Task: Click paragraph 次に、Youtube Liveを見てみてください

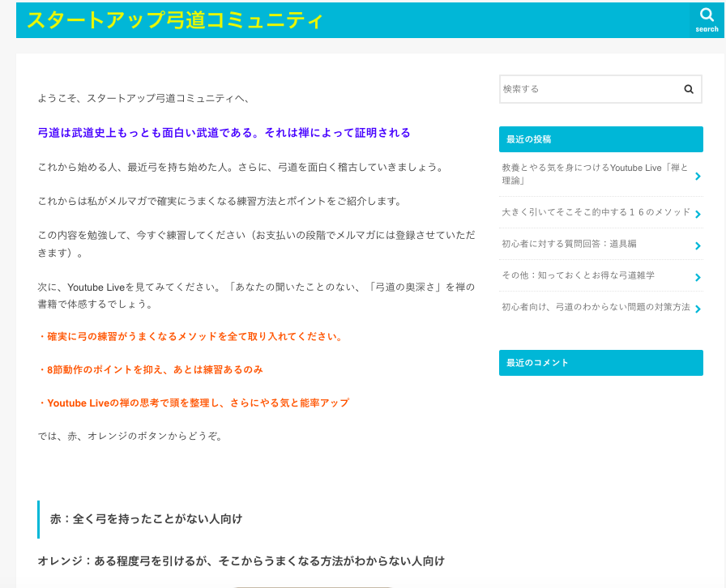Action: pos(256,296)
